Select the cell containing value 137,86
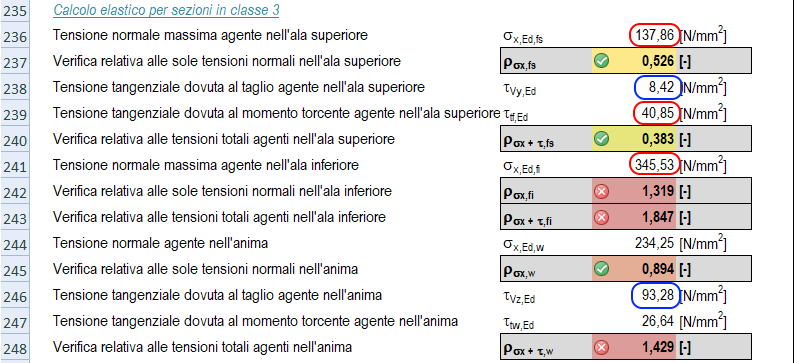 coord(655,35)
